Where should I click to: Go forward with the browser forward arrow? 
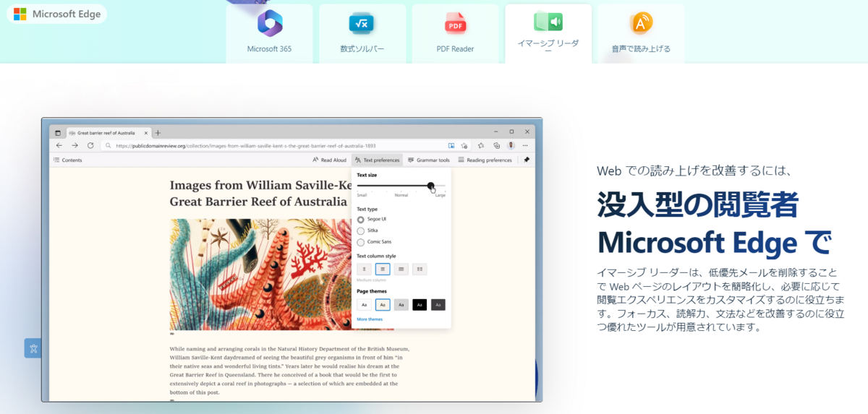click(x=75, y=145)
